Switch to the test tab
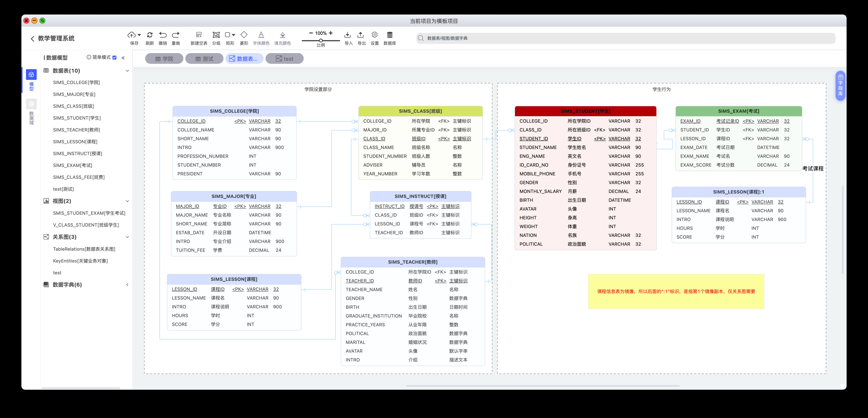Screen dimensions: 868x418 [x=284, y=59]
